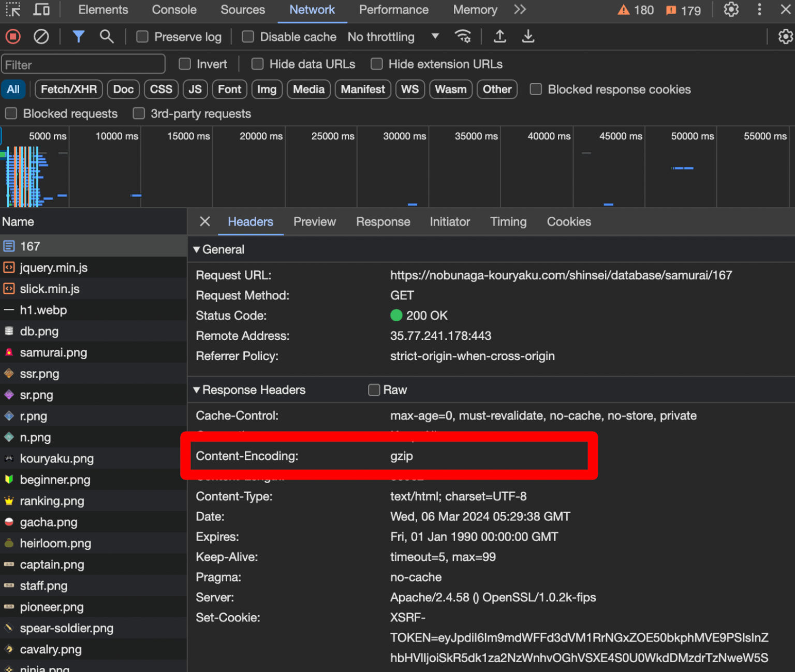795x672 pixels.
Task: Select samurai.png image request
Action: click(93, 352)
